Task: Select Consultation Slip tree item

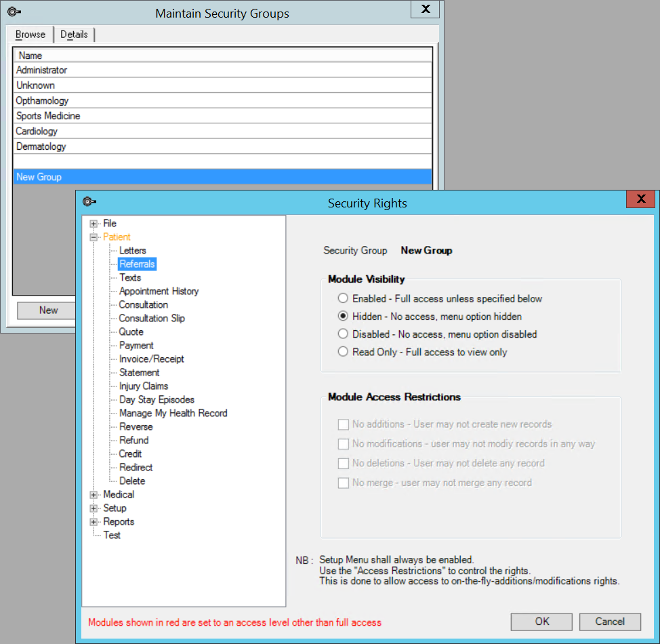Action: [x=152, y=319]
